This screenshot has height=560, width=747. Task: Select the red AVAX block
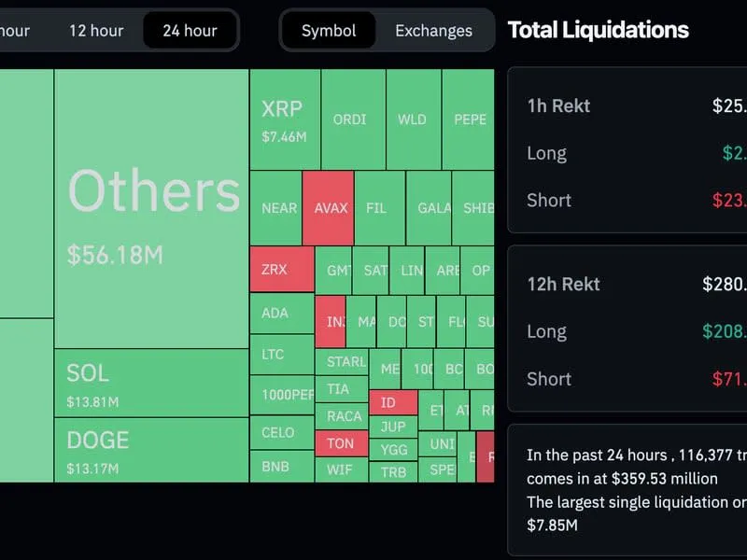(x=328, y=205)
